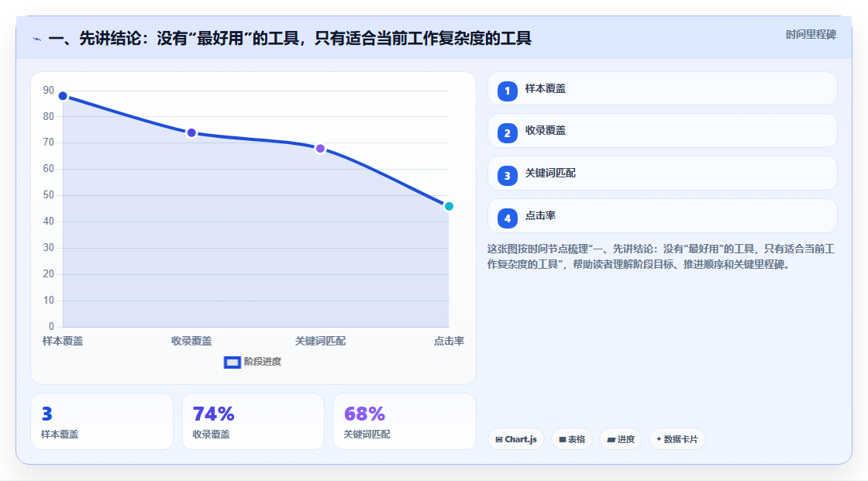
Task: Select step 3 关键词匹配 in the list
Action: (662, 174)
